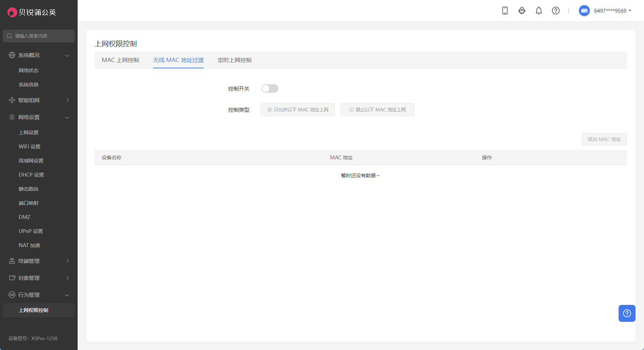Select 禁止以下 MAC 地址上网 radio option
The image size is (644, 350).
pos(351,110)
